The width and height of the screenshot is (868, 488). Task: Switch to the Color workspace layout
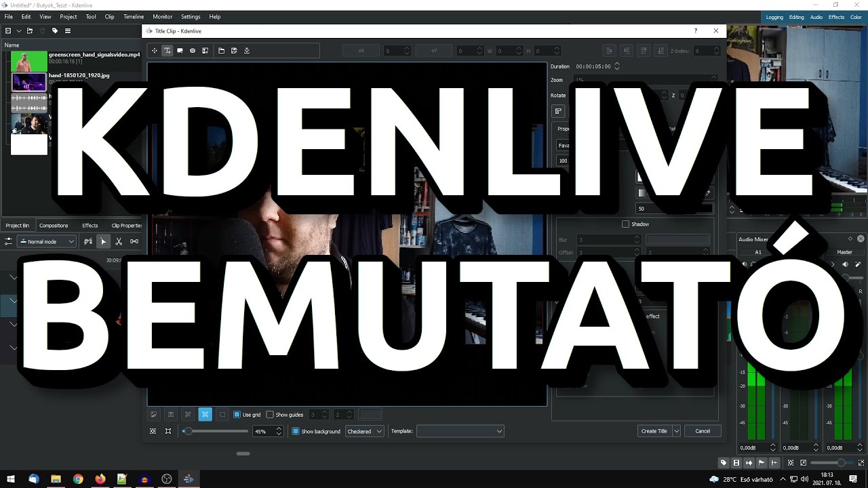[x=856, y=17]
